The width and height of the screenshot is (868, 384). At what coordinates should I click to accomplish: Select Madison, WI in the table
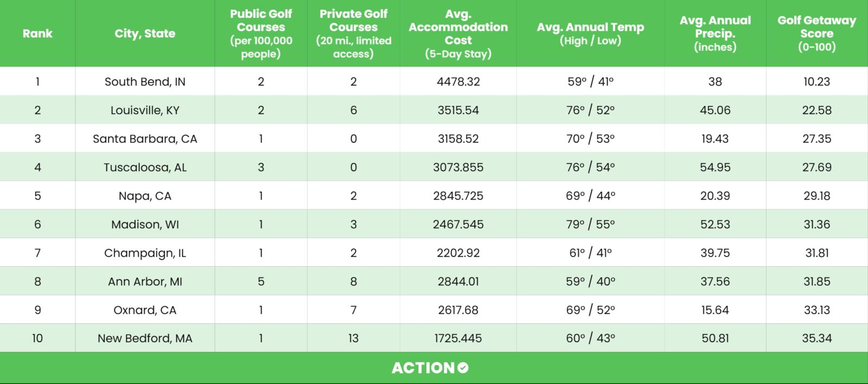tap(145, 224)
